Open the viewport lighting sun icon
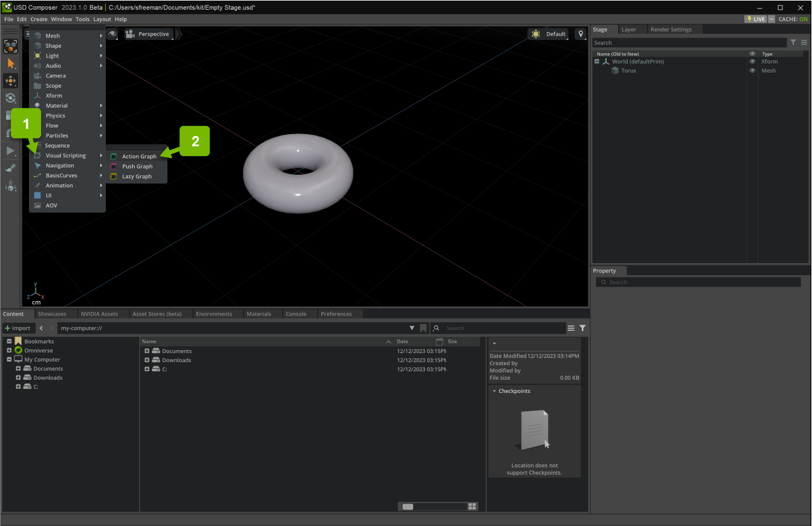Image resolution: width=812 pixels, height=526 pixels. coord(536,34)
